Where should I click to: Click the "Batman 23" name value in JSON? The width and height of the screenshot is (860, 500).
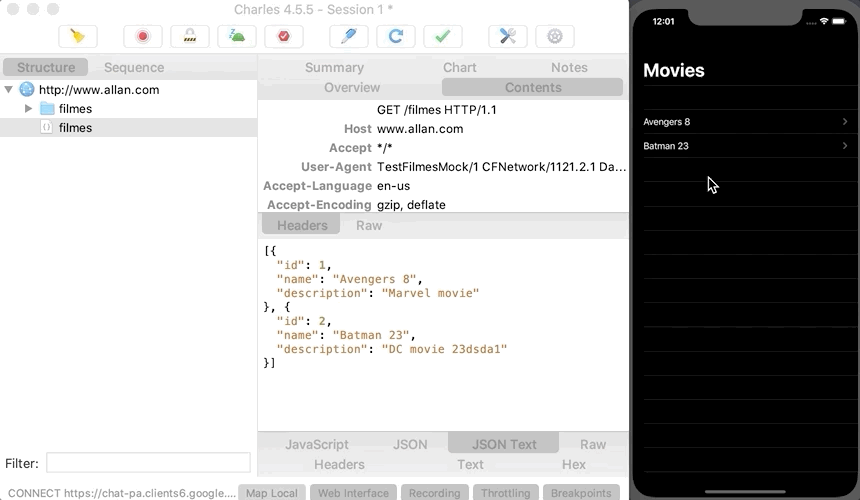(x=371, y=334)
